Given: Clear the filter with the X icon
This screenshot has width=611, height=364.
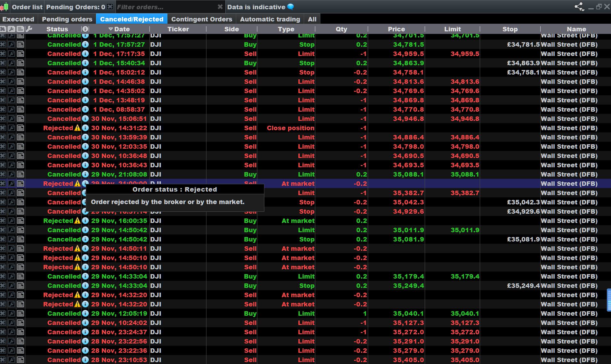Looking at the screenshot, I should pyautogui.click(x=220, y=7).
